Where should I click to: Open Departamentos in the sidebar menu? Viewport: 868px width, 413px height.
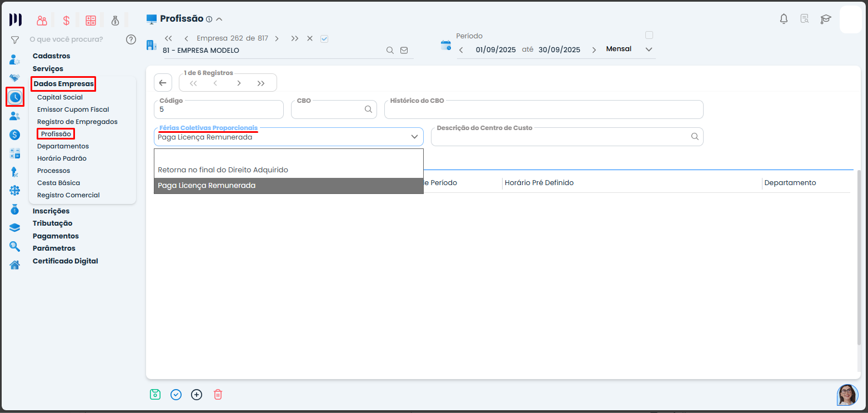pos(63,146)
